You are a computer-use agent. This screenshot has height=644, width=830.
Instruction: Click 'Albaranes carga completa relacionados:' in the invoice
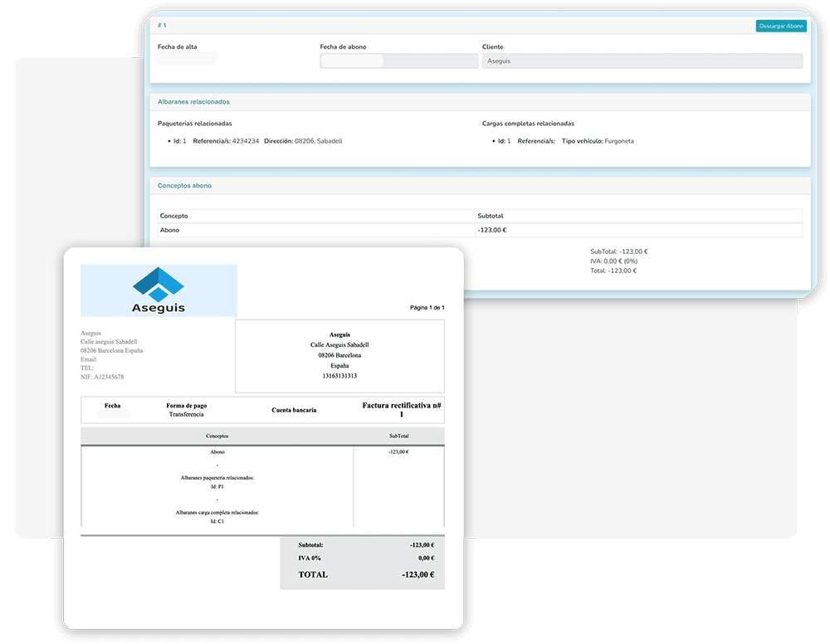coord(217,513)
